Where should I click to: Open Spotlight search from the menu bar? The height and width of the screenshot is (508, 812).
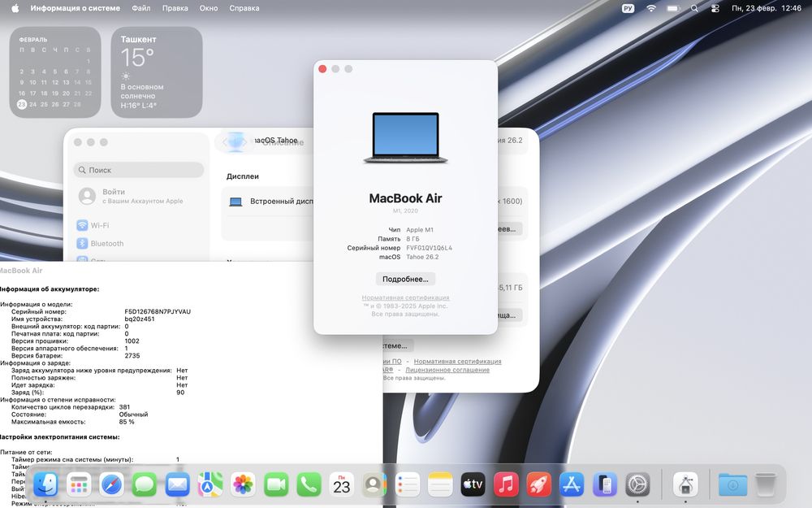pyautogui.click(x=694, y=8)
